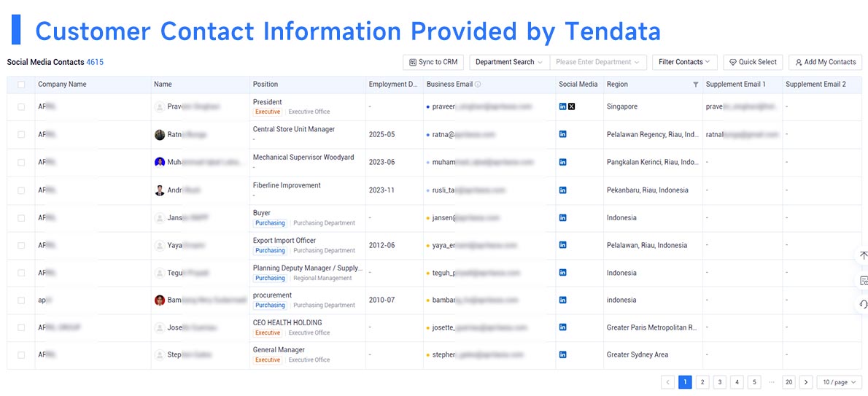The height and width of the screenshot is (396, 868).
Task: Check the procurement row checkbox
Action: click(21, 300)
